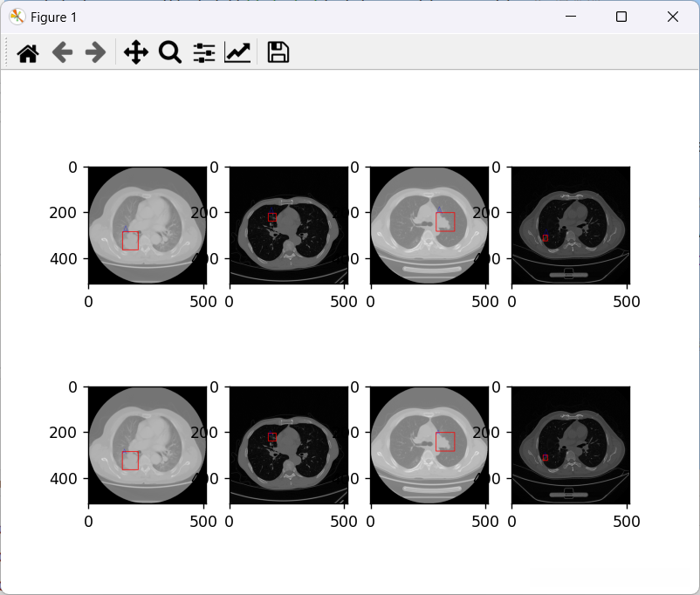Click the matplotlib logo in the title bar
This screenshot has height=595, width=700.
pos(17,17)
